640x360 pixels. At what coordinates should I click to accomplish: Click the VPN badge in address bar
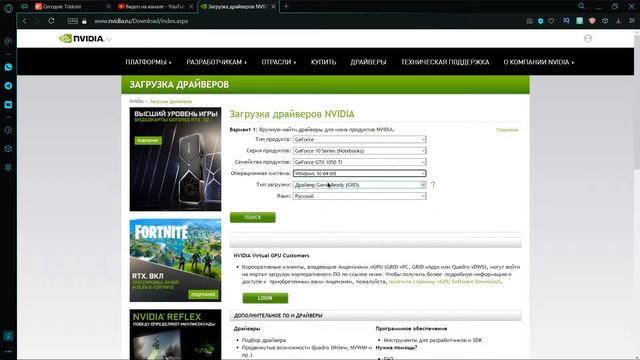[x=73, y=21]
